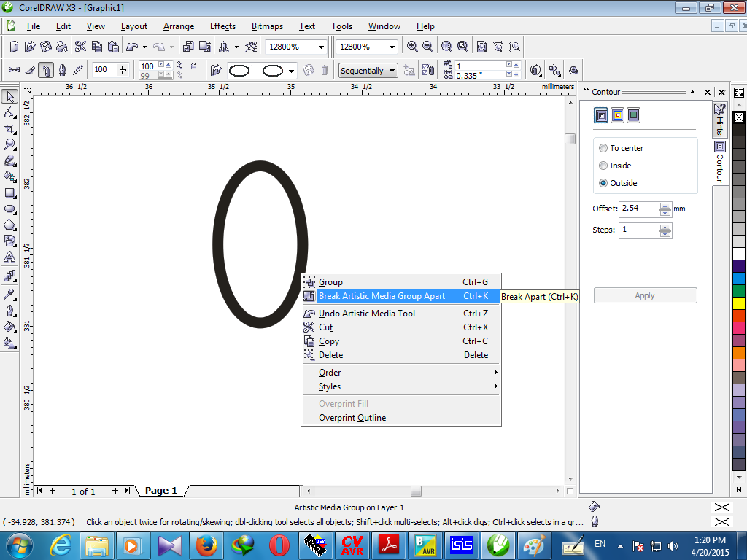
Task: Choose the Ellipse tool
Action: coord(9,209)
